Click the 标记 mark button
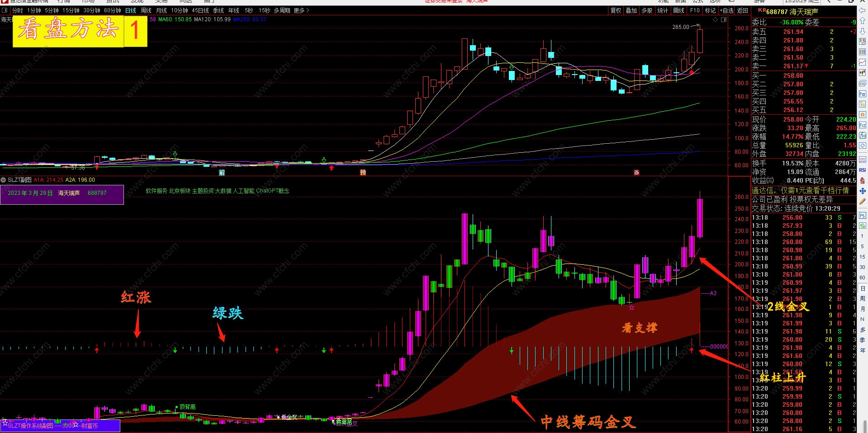The image size is (868, 433). click(x=710, y=10)
